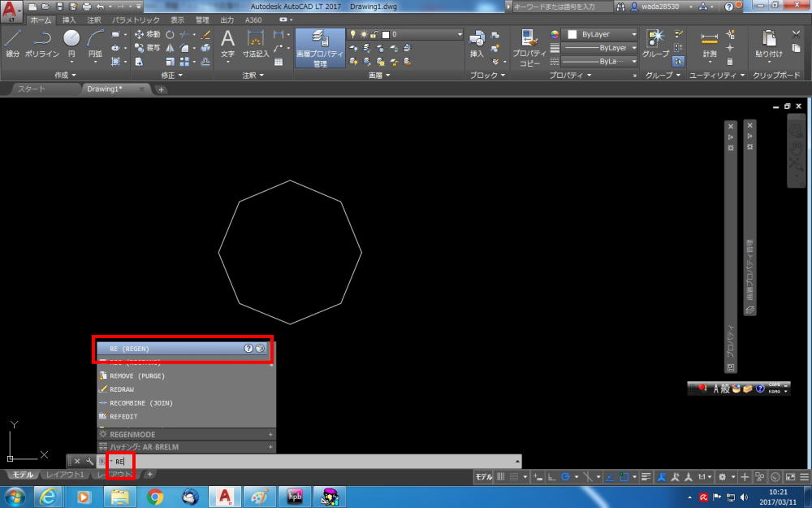
Task: Toggle grid display in status bar
Action: (501, 477)
